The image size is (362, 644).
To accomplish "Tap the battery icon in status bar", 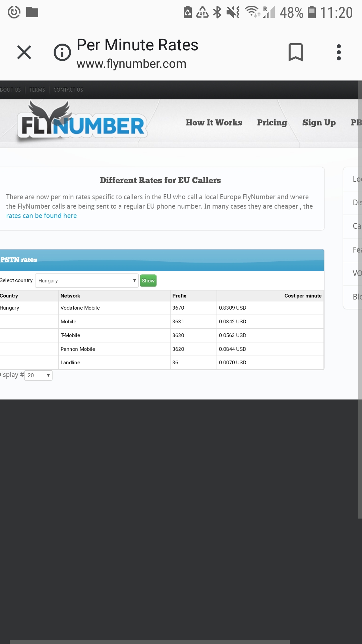I will (312, 12).
